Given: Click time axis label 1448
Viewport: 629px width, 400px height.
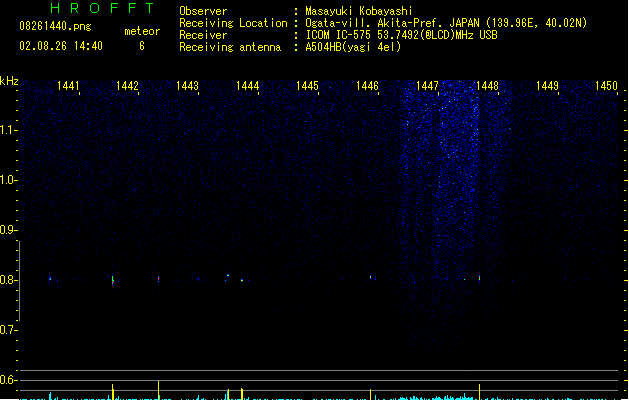Looking at the screenshot, I should (x=487, y=86).
